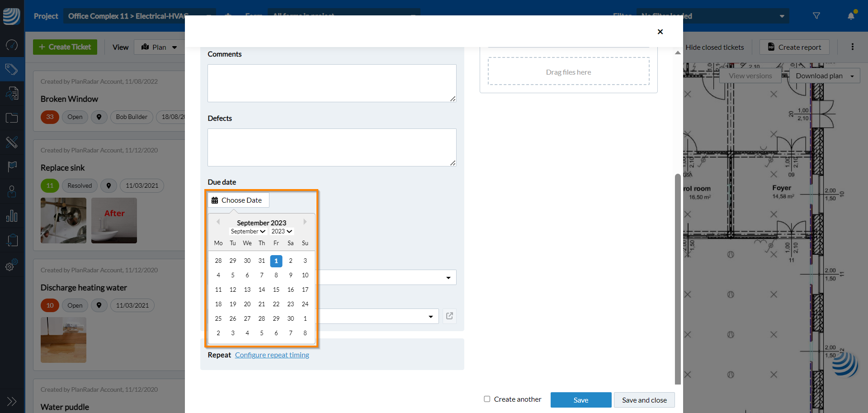Click the Save button
Image resolution: width=868 pixels, height=413 pixels.
580,400
